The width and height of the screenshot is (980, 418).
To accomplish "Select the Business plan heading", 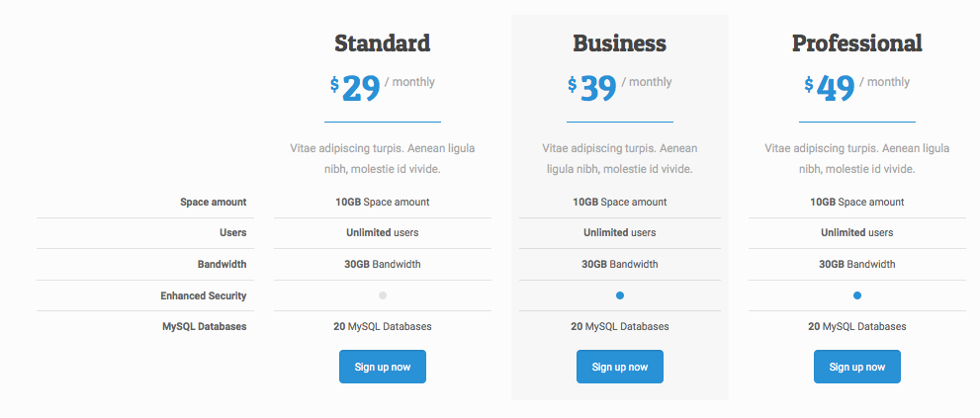I will click(x=619, y=43).
